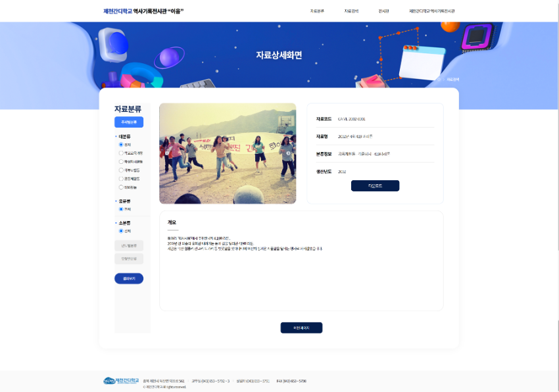
Task: Open the 자료분류 top menu
Action: pyautogui.click(x=317, y=11)
